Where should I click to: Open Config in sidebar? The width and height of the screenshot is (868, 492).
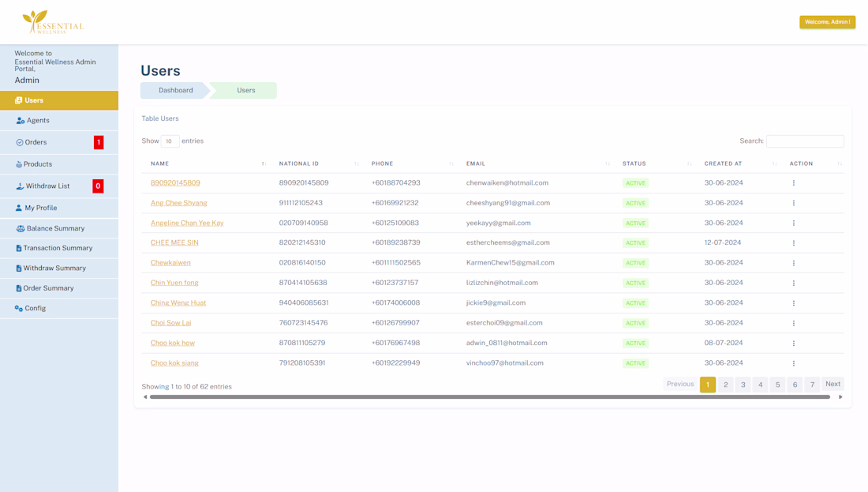click(x=58, y=308)
